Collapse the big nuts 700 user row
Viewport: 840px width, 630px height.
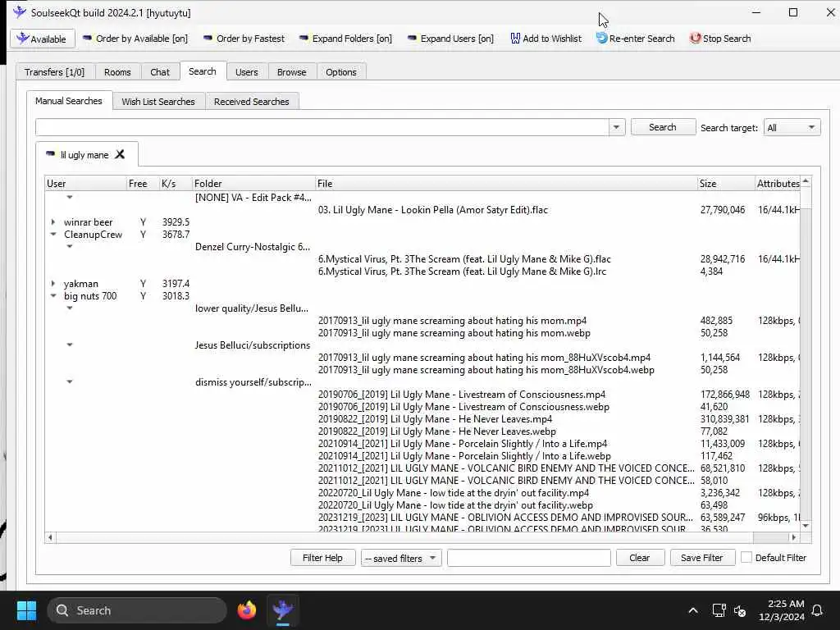53,295
